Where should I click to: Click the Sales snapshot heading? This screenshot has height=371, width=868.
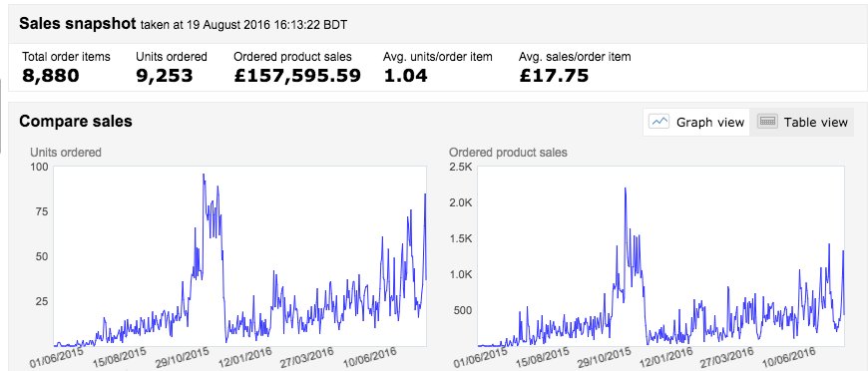78,24
